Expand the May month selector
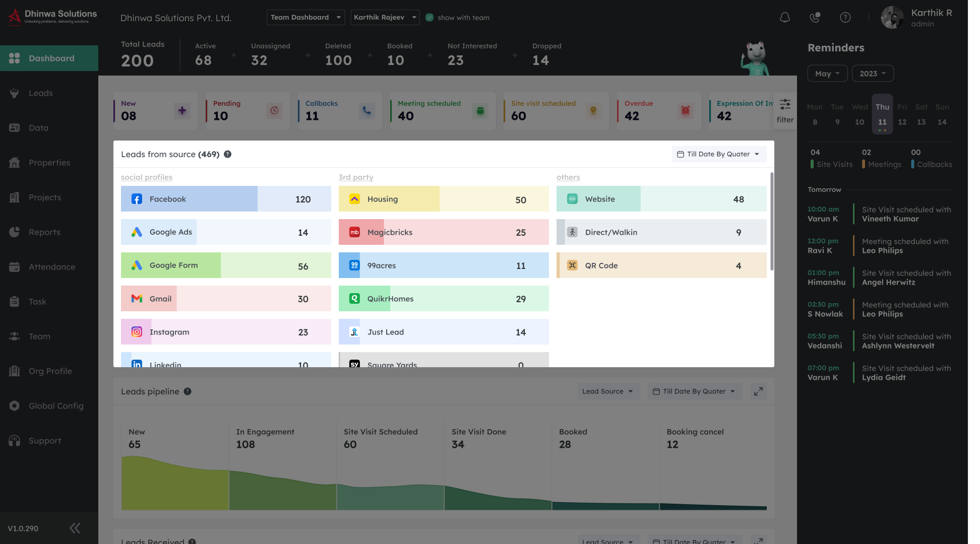Screen dimensions: 980x544 tap(827, 74)
